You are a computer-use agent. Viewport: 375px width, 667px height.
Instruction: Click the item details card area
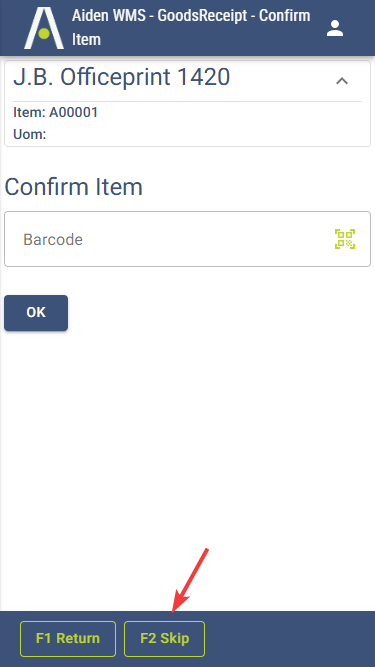tap(188, 104)
